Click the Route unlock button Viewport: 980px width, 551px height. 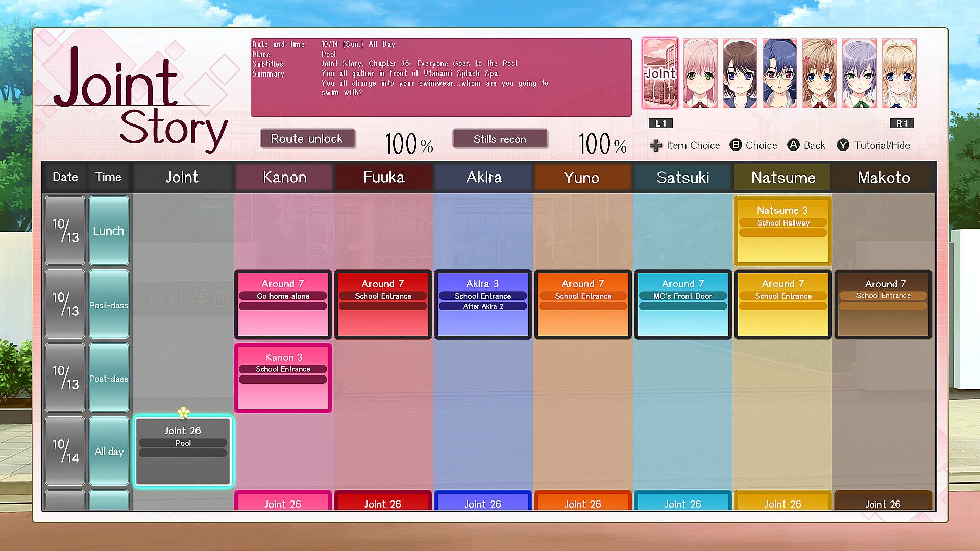pyautogui.click(x=307, y=139)
